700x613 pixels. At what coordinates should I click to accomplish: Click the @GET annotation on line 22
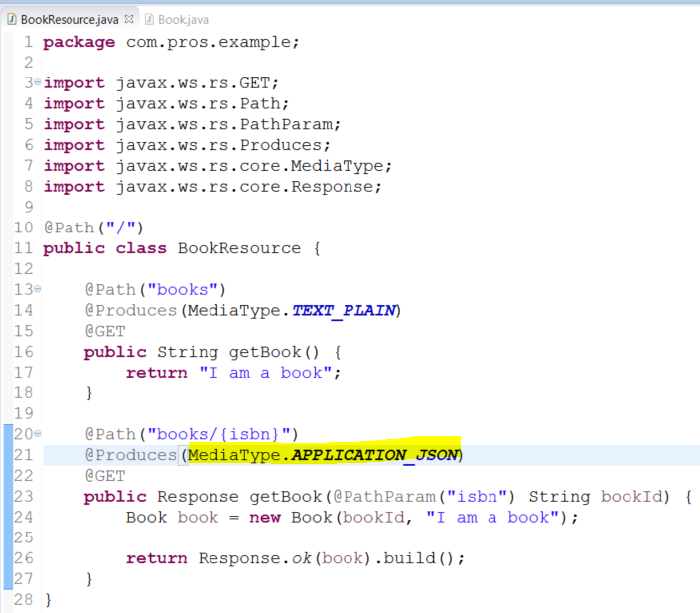[105, 475]
